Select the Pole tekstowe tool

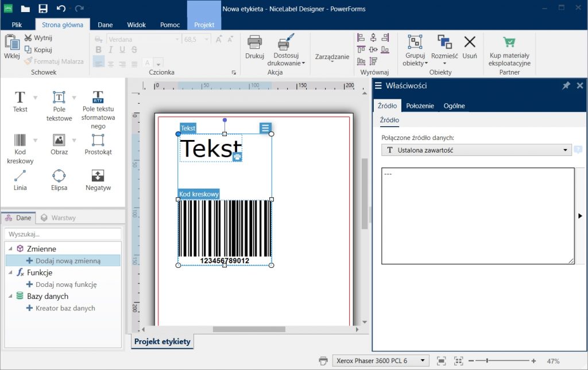click(59, 106)
